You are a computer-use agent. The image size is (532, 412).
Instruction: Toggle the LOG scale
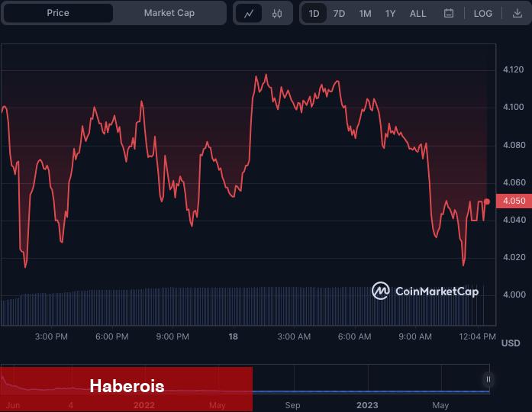pyautogui.click(x=483, y=14)
